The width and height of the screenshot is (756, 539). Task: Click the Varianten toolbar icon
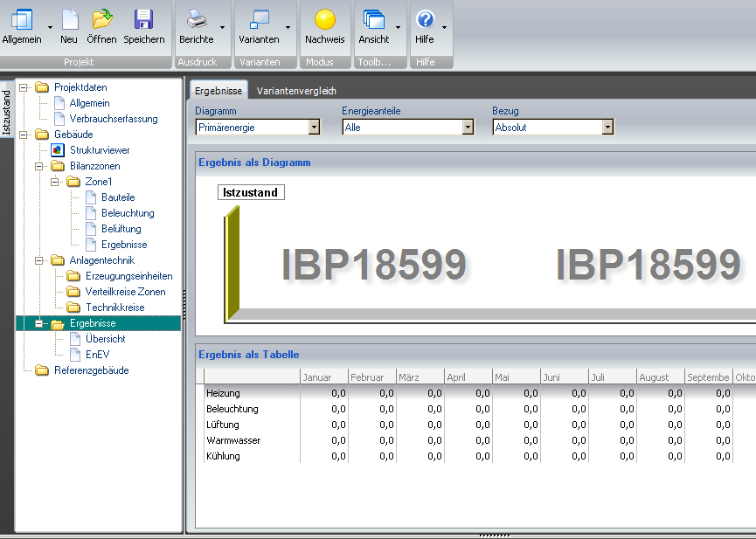[260, 20]
